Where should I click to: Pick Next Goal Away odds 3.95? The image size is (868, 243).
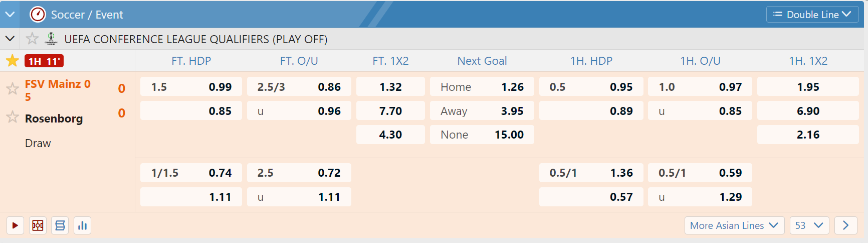[x=482, y=111]
